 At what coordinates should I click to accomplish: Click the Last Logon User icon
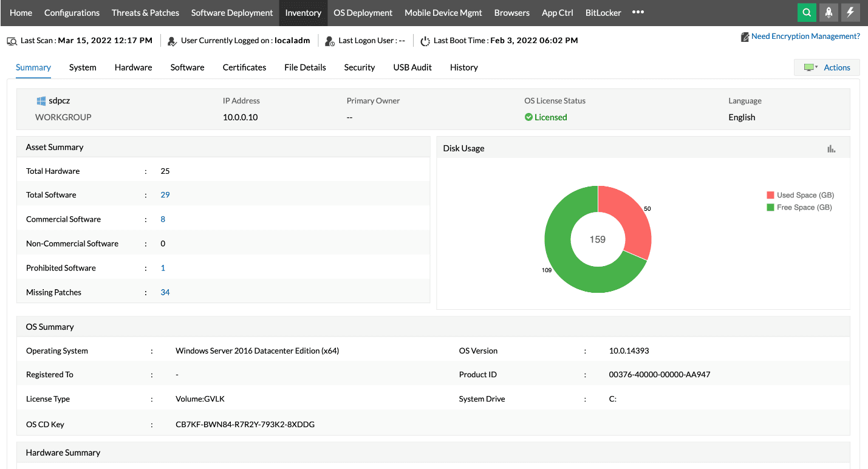[x=330, y=41]
